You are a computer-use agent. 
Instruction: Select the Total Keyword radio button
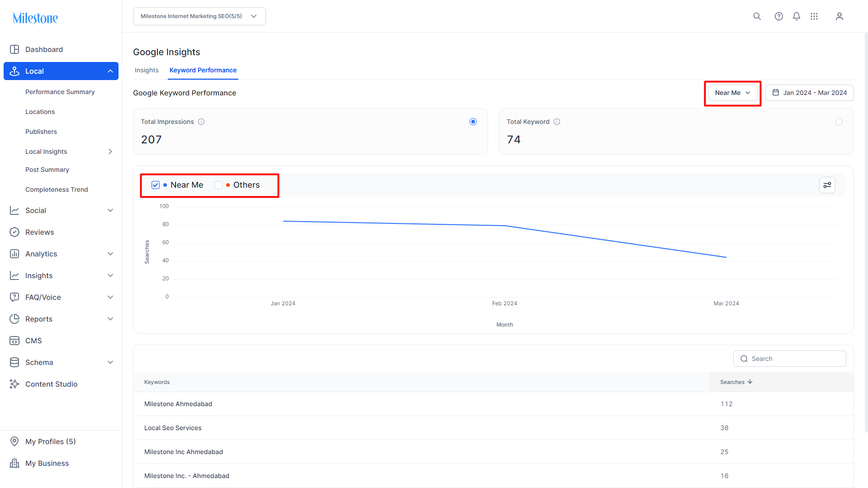(839, 122)
